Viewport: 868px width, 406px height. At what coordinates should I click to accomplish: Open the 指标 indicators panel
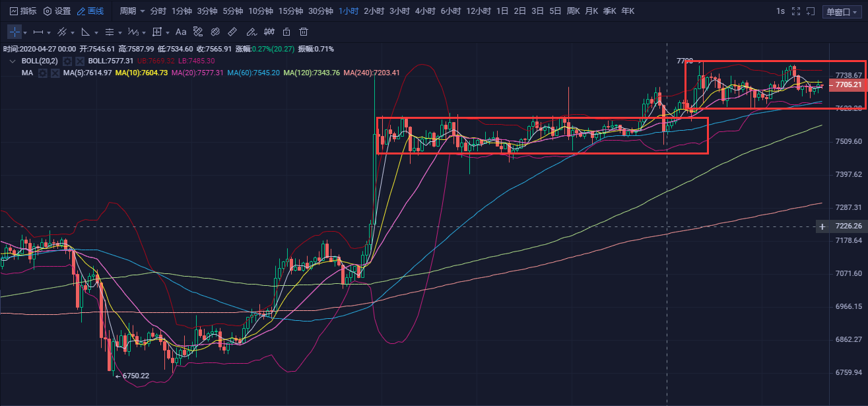tap(23, 11)
